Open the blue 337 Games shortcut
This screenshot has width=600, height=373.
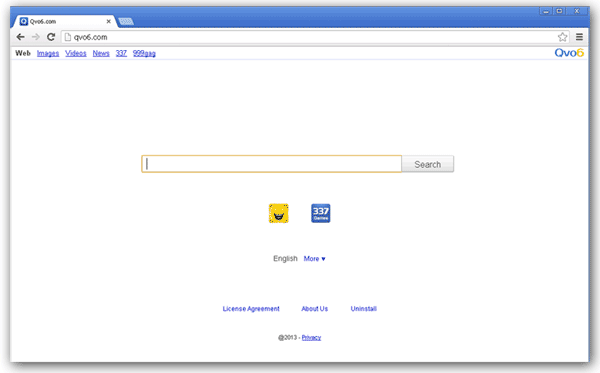321,213
